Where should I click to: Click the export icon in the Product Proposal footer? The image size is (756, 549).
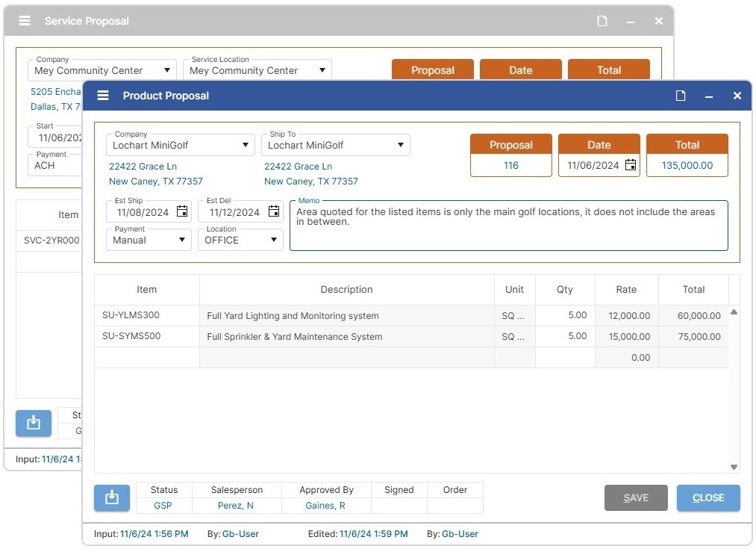click(111, 497)
